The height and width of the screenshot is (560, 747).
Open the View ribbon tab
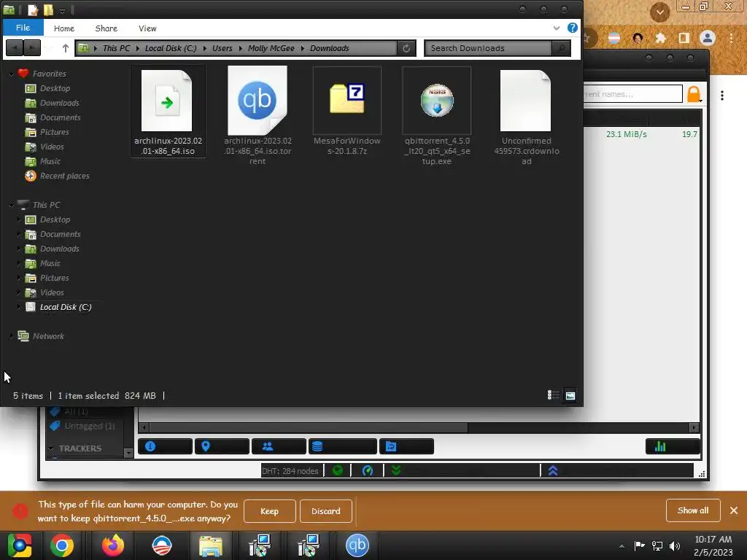[147, 28]
